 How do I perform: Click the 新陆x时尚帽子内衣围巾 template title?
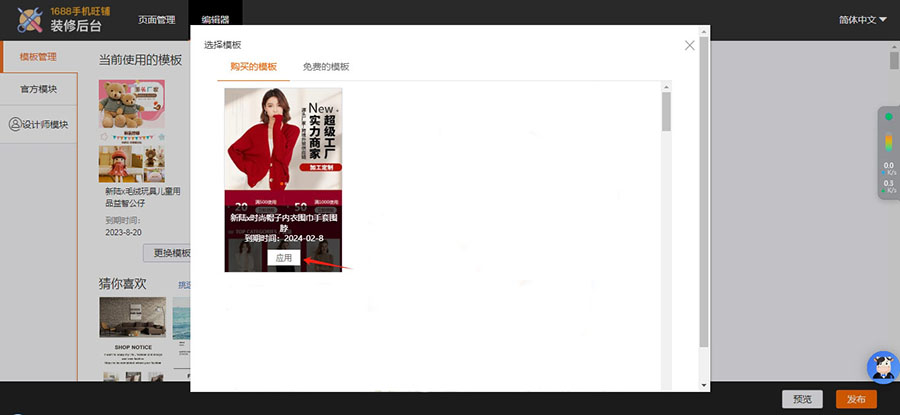pyautogui.click(x=284, y=222)
